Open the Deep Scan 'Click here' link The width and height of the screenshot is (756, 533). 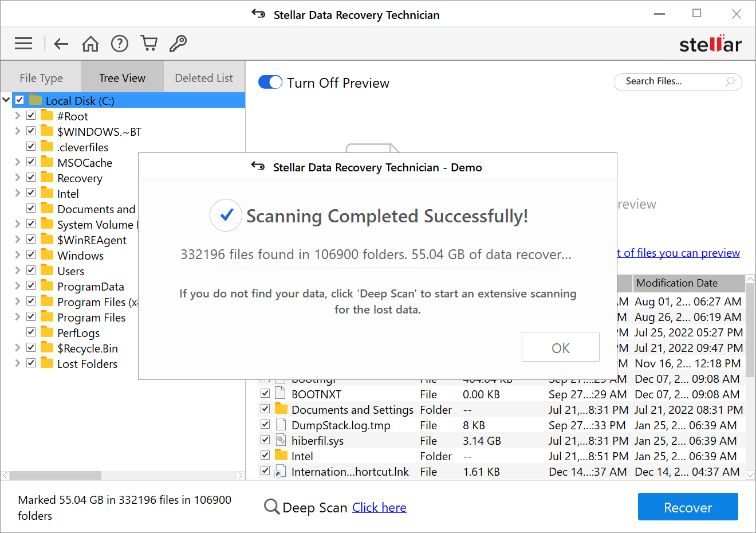379,507
